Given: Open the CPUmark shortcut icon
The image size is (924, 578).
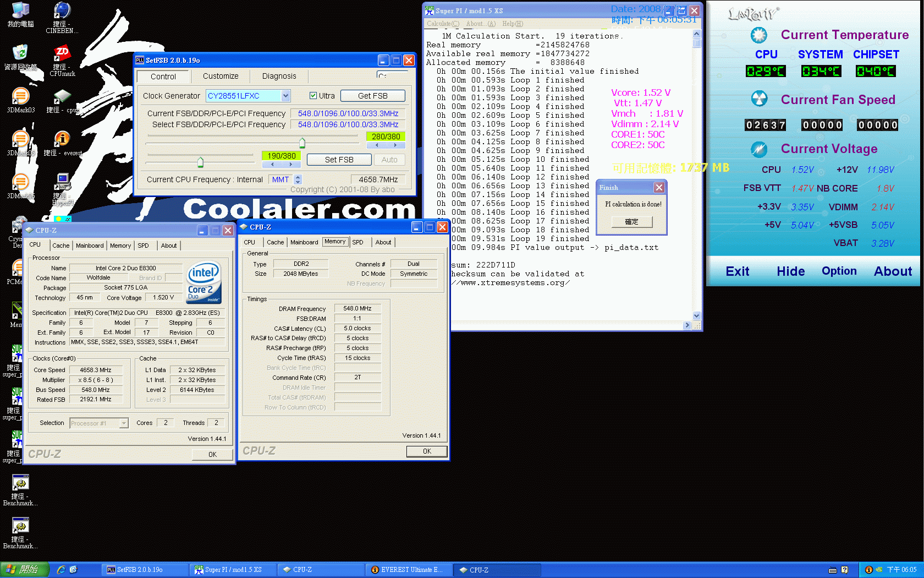Looking at the screenshot, I should [62, 61].
